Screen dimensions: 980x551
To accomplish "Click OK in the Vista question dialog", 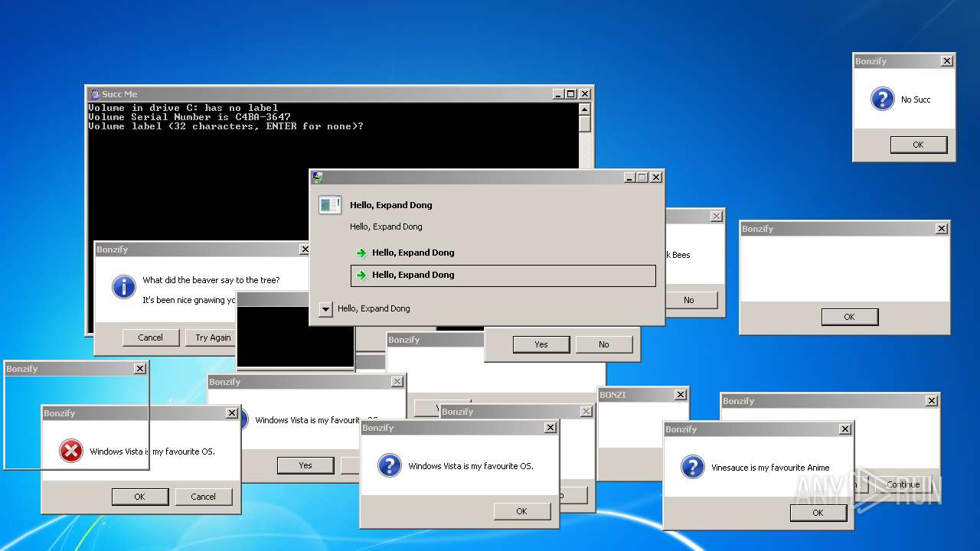I will click(x=521, y=511).
